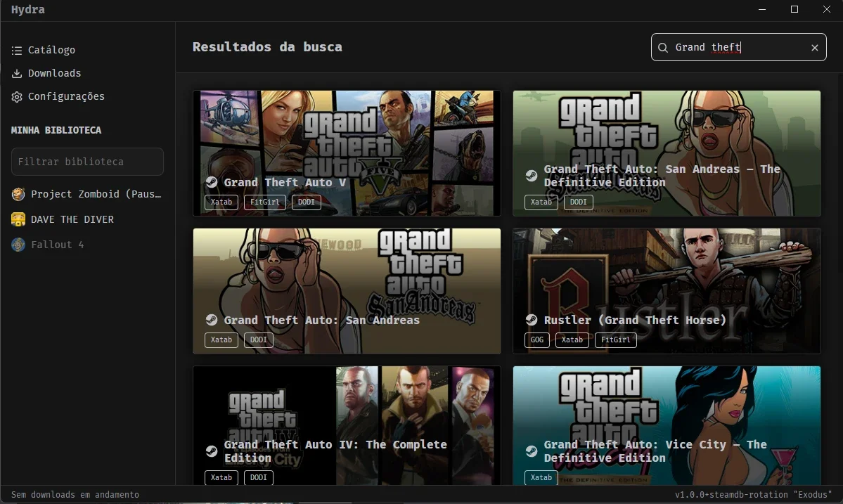The width and height of the screenshot is (843, 504).
Task: Click Steam icon beside Grand Theft Auto: San Andreas
Action: coord(212,320)
